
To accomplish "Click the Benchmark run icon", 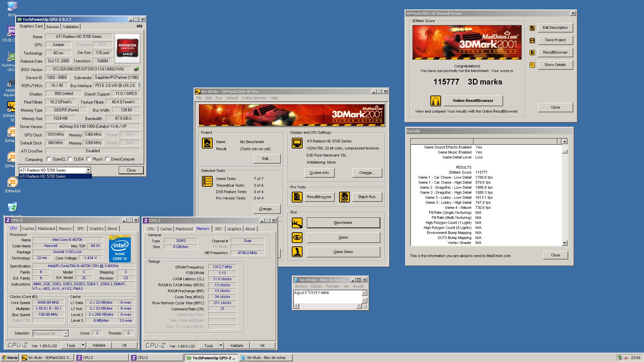I will pyautogui.click(x=297, y=223).
